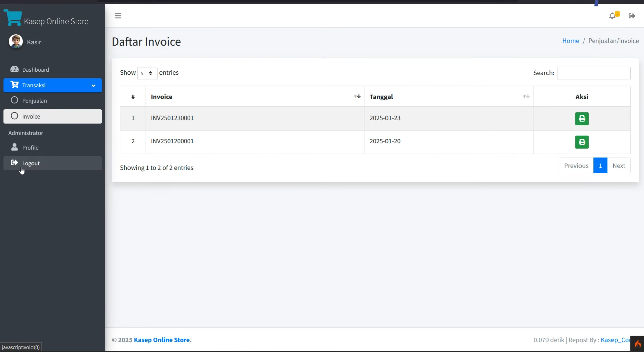Sort table by Invoice column arrows

[x=357, y=96]
